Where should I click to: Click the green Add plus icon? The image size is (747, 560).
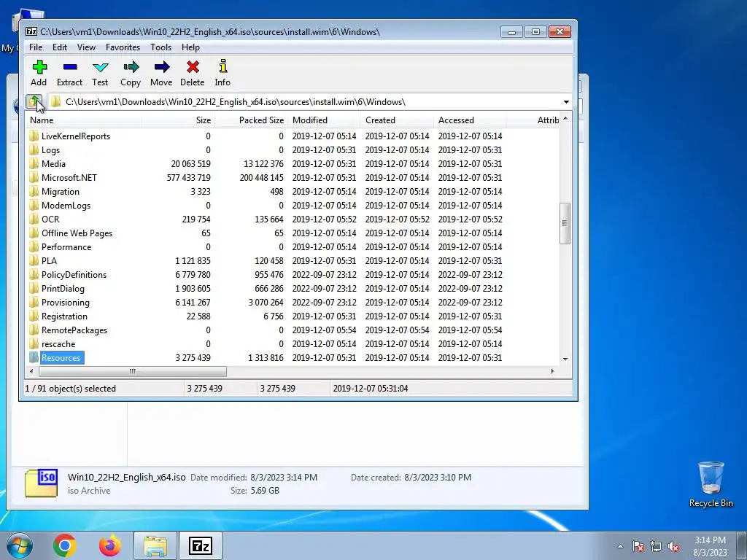coord(39,66)
